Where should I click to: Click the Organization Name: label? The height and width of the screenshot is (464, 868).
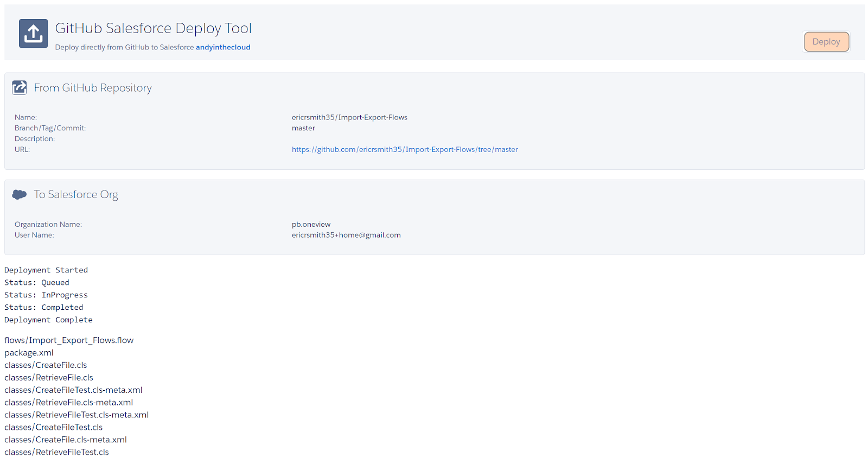[x=48, y=224]
